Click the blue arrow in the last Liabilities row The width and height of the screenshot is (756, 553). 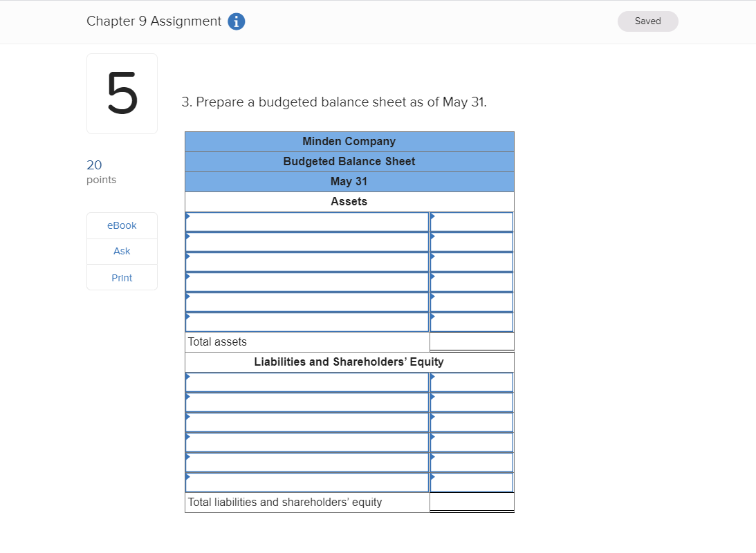tap(188, 478)
